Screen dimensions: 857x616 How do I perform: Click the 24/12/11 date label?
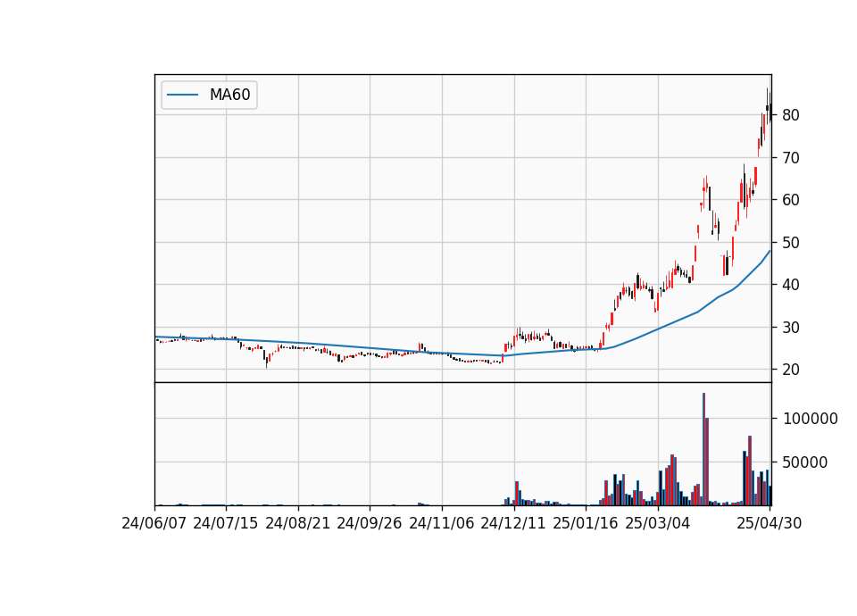(x=513, y=523)
